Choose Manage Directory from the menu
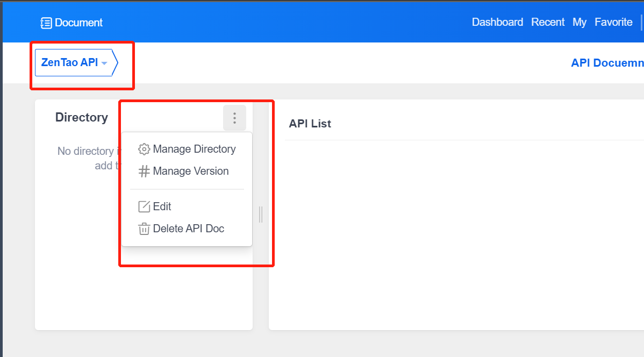Screen dimensions: 644x357 pos(187,149)
